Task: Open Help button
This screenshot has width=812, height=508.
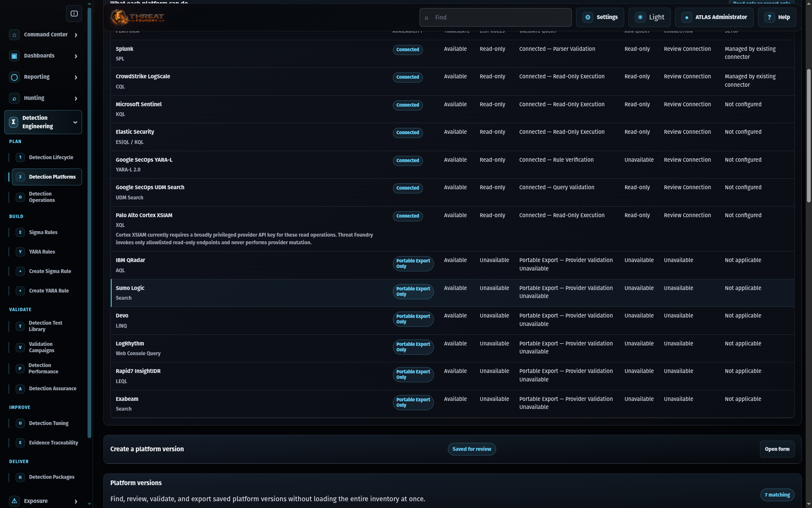Action: point(777,17)
